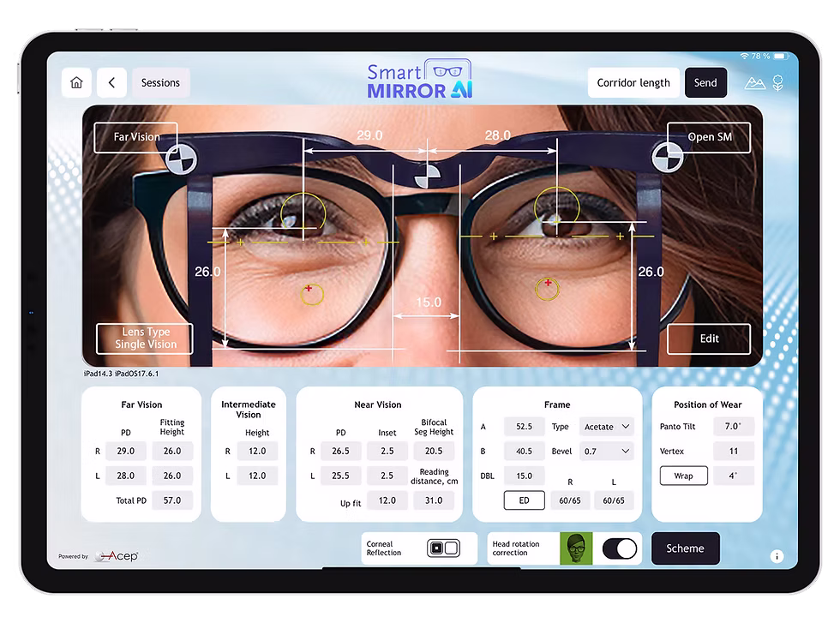The image size is (840, 629).
Task: Select the L 60/65 ED field
Action: (614, 500)
